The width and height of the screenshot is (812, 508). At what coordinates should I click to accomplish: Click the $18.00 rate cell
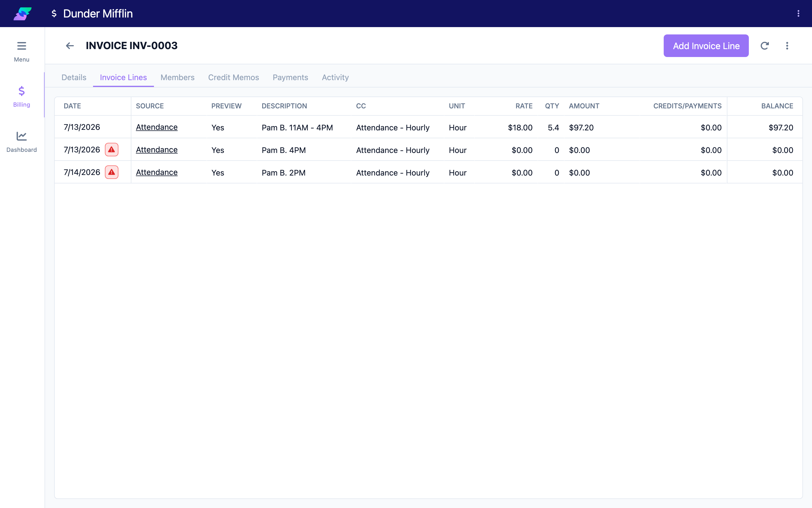pos(520,128)
